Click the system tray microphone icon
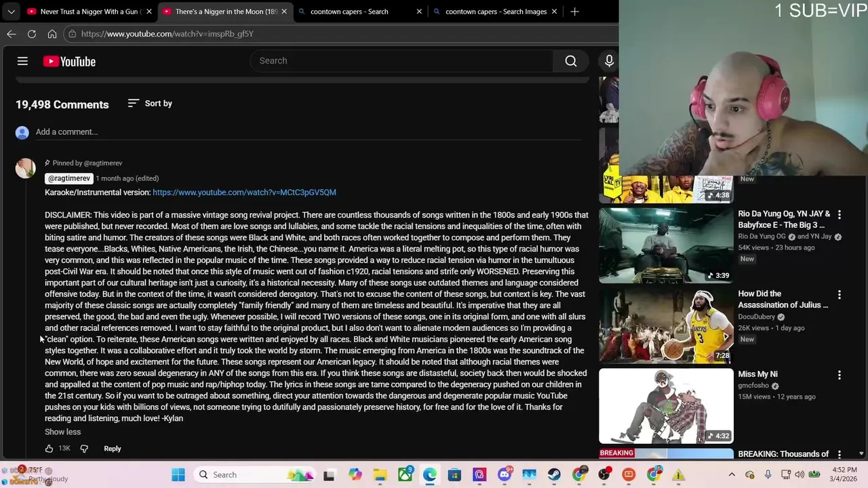 pyautogui.click(x=768, y=474)
